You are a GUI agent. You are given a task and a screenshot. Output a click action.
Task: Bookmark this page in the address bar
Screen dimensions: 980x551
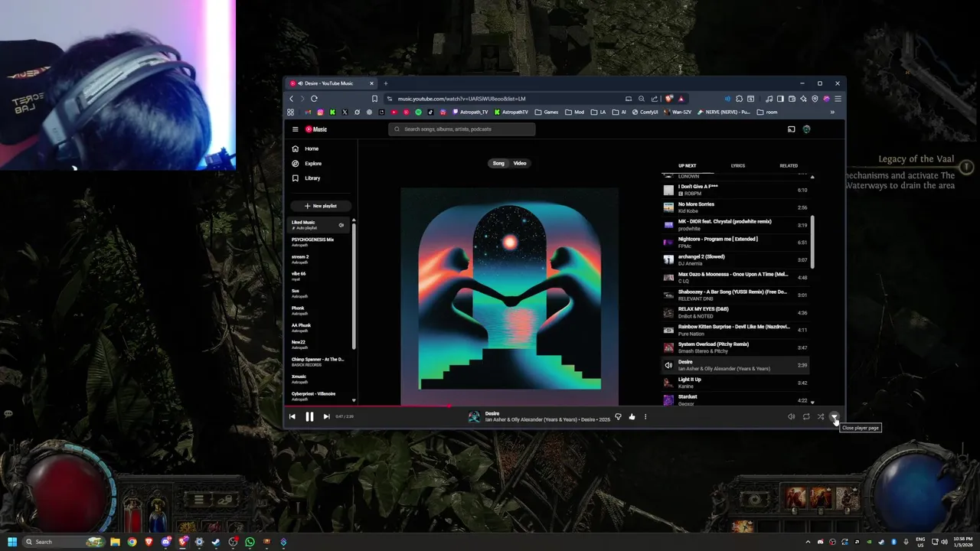pyautogui.click(x=374, y=99)
